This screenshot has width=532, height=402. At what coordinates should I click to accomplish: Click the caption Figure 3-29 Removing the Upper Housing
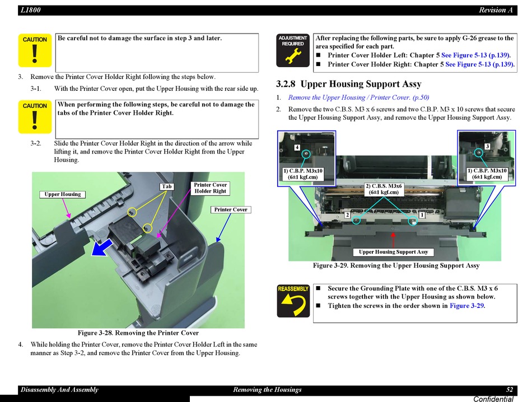click(396, 265)
